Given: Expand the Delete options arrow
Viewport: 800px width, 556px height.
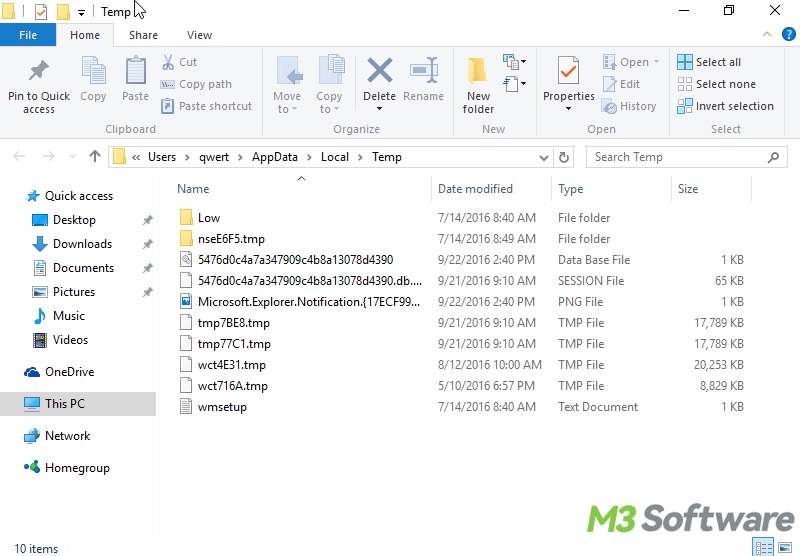Looking at the screenshot, I should (x=380, y=109).
